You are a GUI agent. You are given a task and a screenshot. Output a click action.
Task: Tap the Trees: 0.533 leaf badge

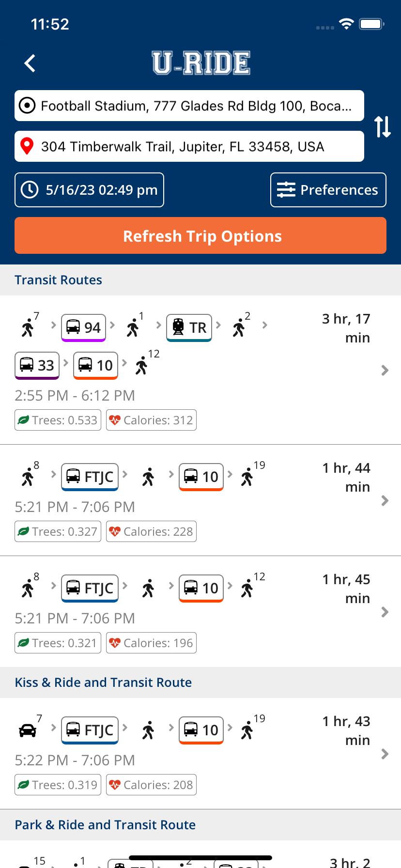(58, 420)
